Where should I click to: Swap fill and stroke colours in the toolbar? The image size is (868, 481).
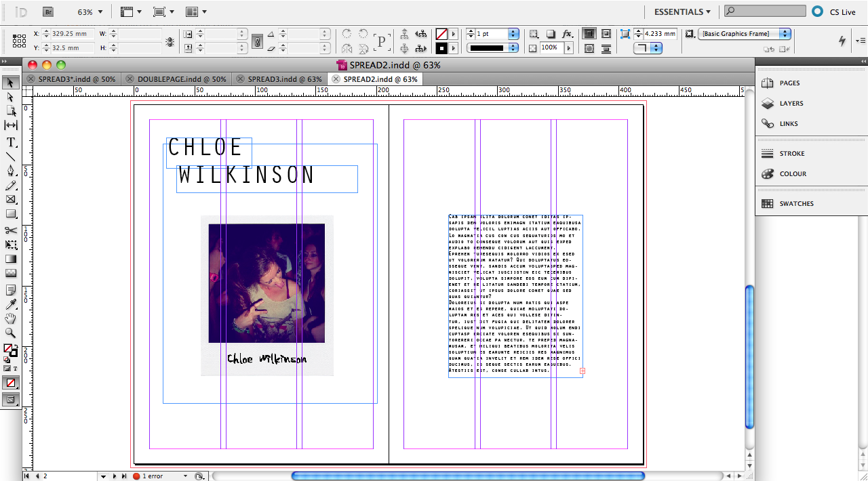[17, 346]
